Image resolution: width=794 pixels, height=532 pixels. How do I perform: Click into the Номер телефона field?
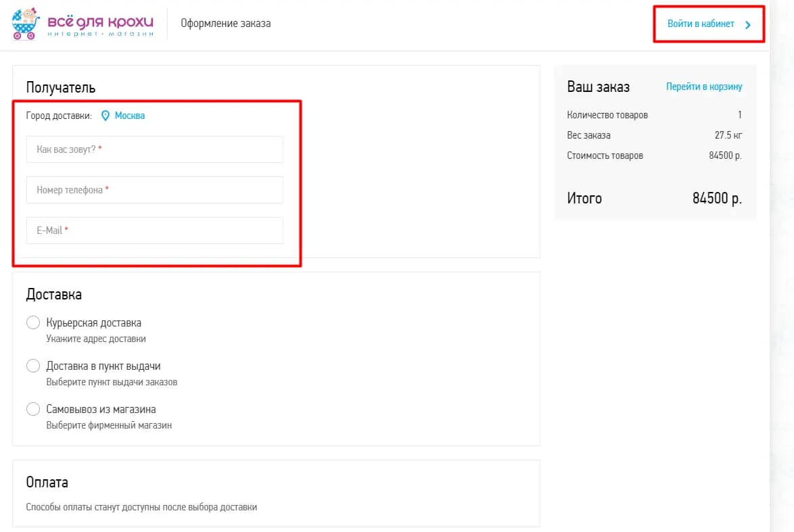[154, 190]
